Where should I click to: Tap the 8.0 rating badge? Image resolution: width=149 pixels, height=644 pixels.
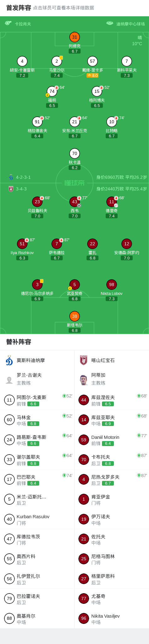93,76
